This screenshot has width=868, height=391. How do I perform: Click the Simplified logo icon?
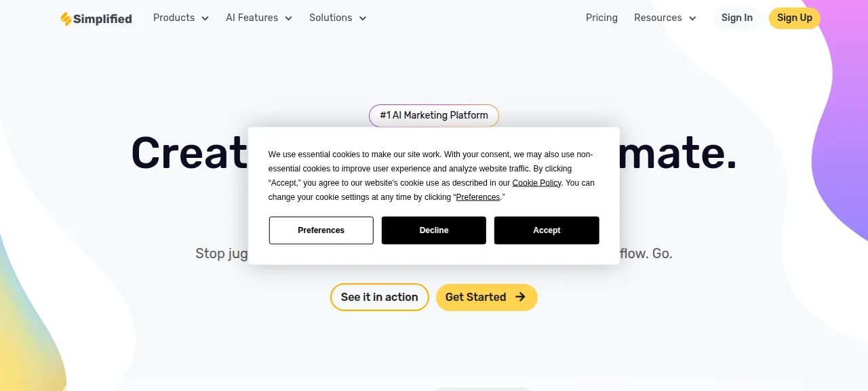(66, 19)
